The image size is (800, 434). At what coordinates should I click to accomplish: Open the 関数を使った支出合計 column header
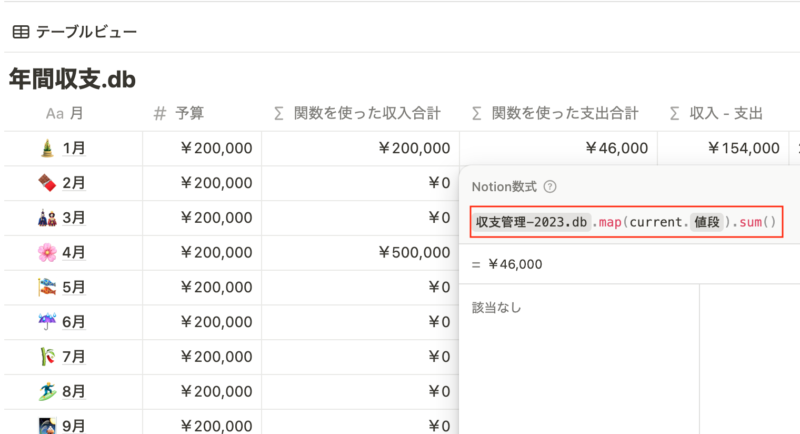coord(555,113)
